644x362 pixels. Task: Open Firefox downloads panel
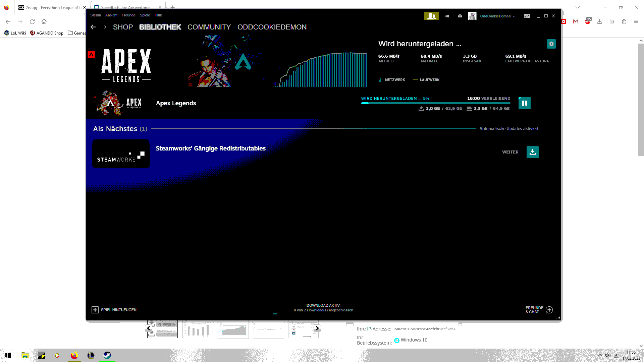click(x=600, y=21)
